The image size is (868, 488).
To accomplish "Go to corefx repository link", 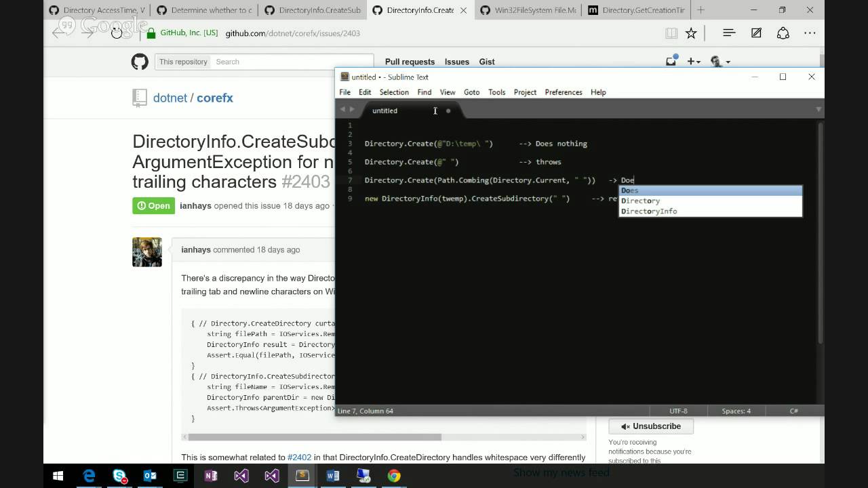I will (x=215, y=98).
